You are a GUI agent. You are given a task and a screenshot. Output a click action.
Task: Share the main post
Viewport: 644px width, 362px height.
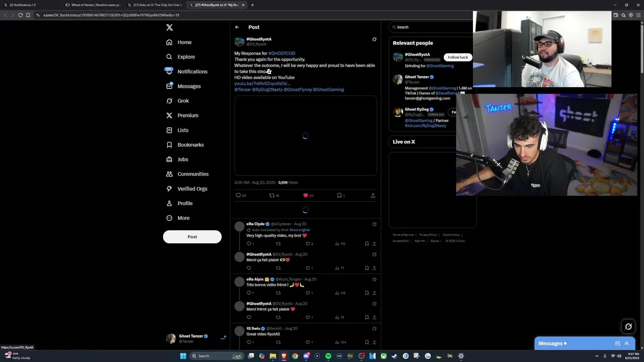(373, 196)
